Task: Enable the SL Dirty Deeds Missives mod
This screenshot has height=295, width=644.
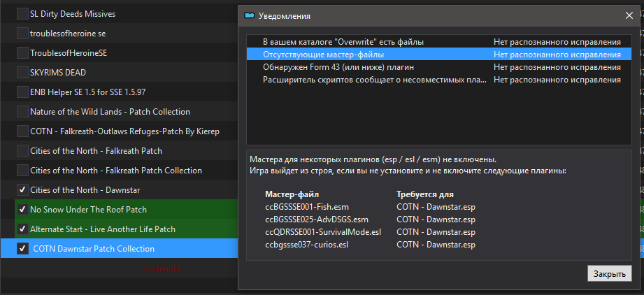Action: tap(22, 13)
